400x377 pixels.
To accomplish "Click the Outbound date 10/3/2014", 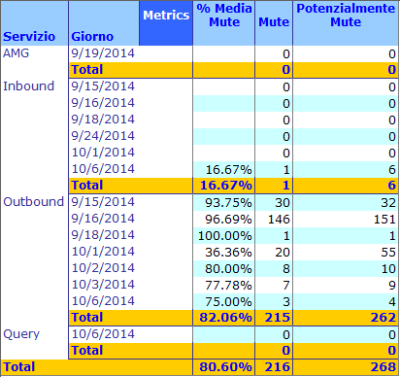I will (103, 285).
